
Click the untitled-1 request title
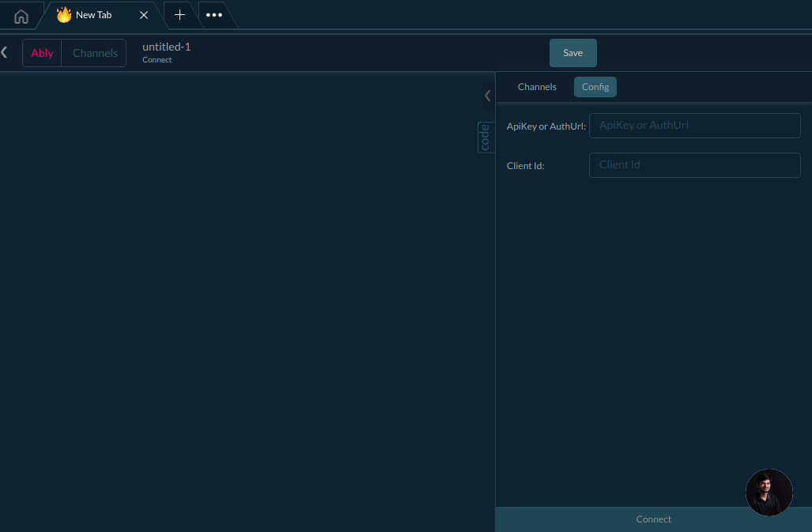pyautogui.click(x=166, y=47)
